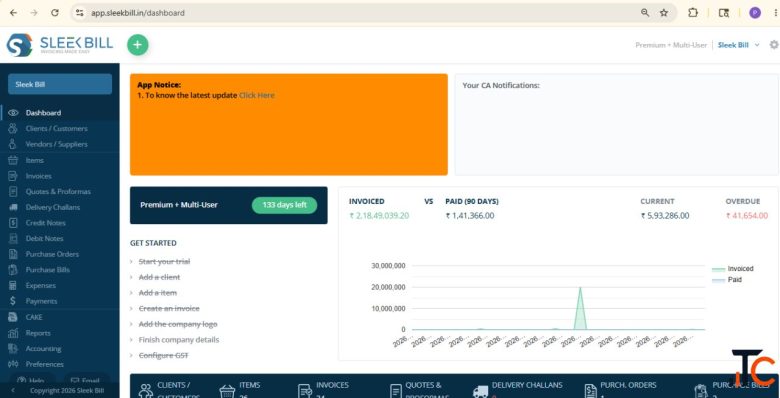Toggle the Invoiced series in chart legend

click(x=733, y=269)
